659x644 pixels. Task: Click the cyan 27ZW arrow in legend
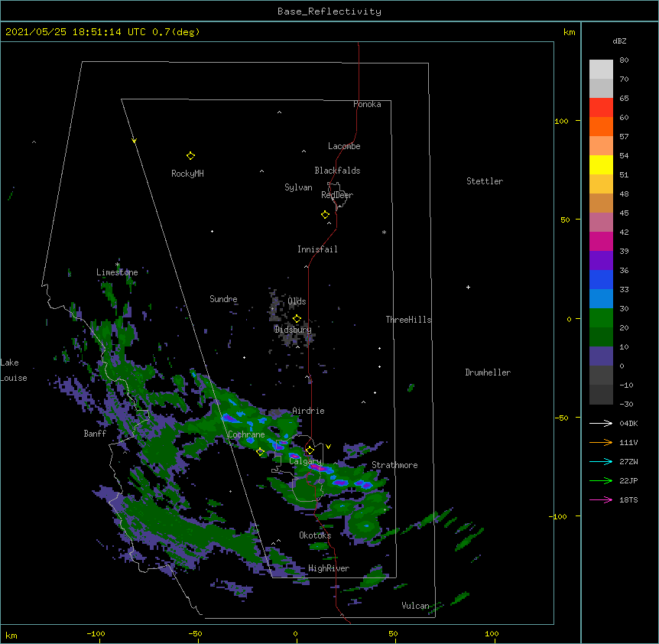[x=601, y=461]
